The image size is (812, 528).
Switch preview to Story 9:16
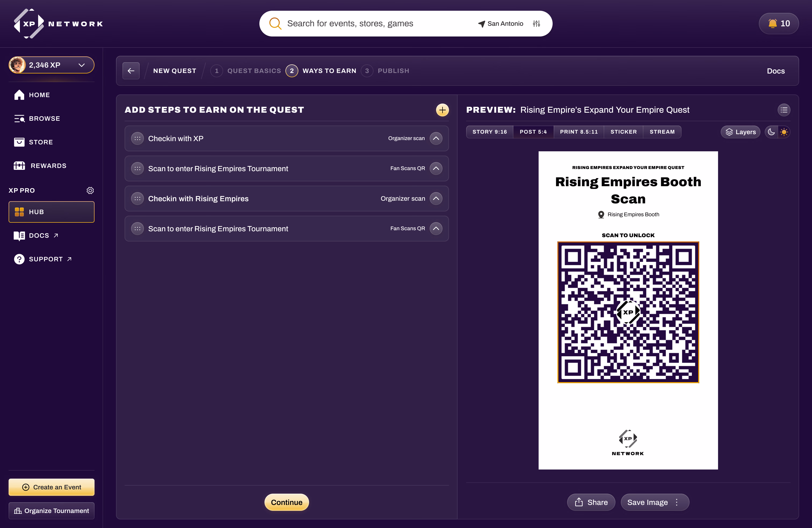click(490, 131)
